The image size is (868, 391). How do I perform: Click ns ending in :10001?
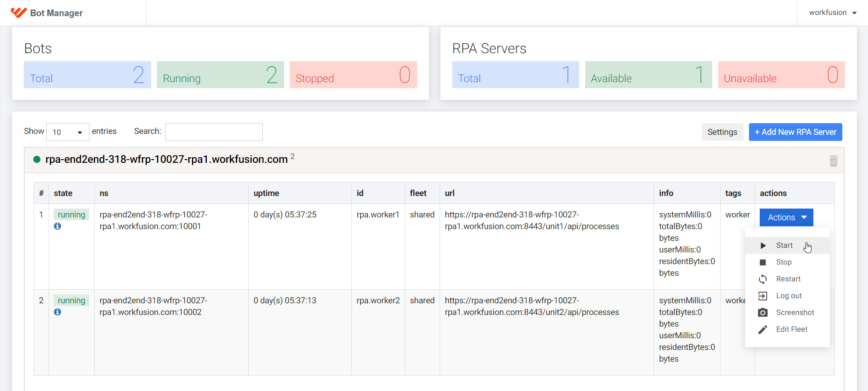pyautogui.click(x=153, y=221)
